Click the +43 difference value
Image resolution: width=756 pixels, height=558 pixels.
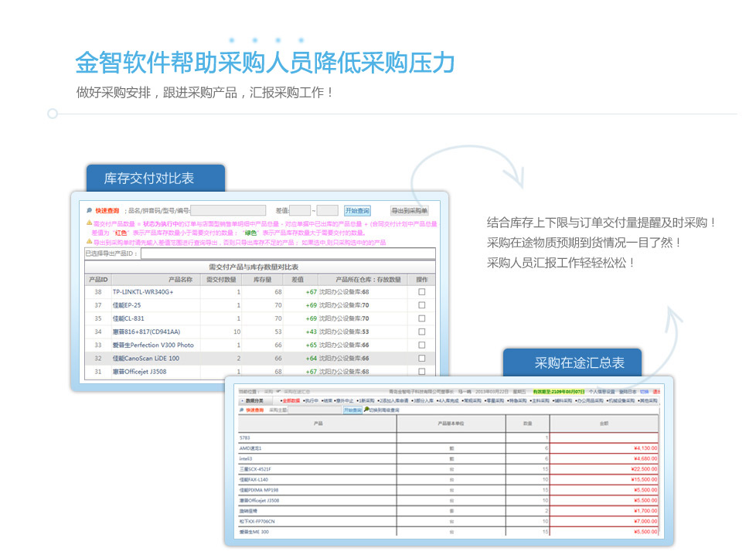point(312,332)
